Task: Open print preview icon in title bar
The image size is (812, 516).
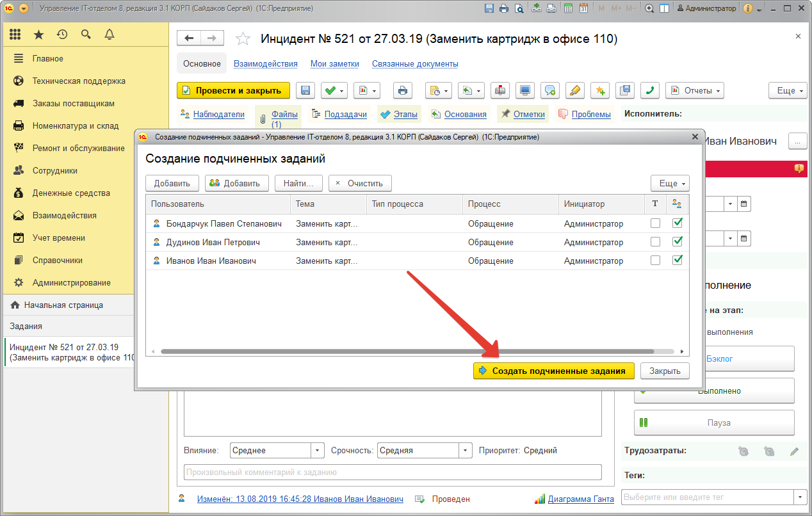Action: tap(519, 8)
